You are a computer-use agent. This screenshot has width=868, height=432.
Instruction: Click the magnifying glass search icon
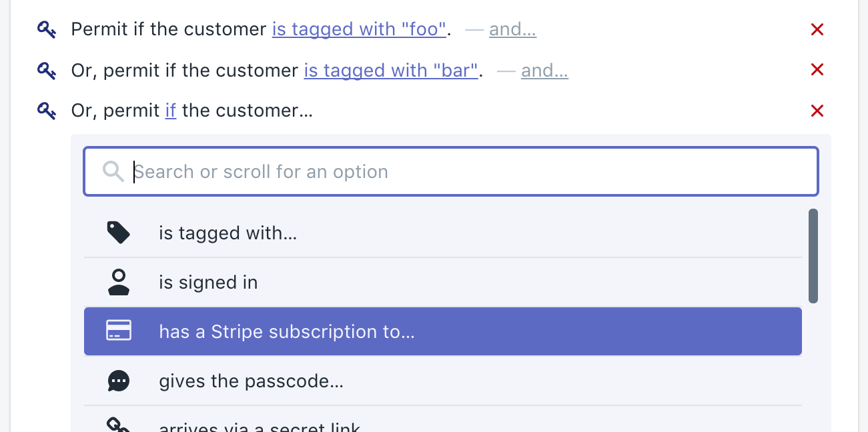click(x=113, y=172)
